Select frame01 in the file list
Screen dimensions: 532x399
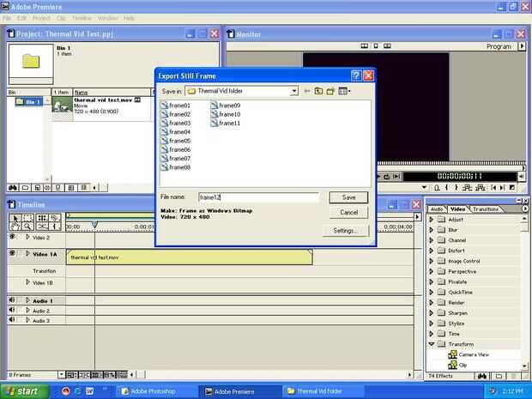click(x=176, y=106)
